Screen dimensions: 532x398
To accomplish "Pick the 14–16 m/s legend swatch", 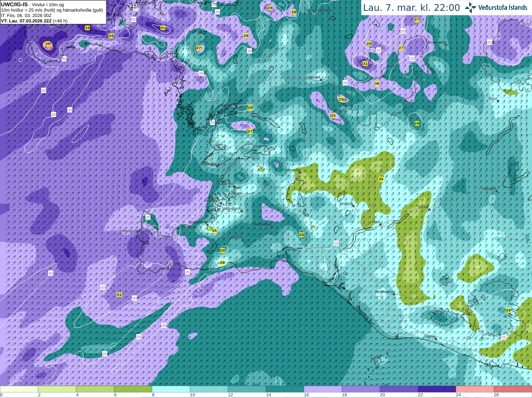I will click(285, 389).
